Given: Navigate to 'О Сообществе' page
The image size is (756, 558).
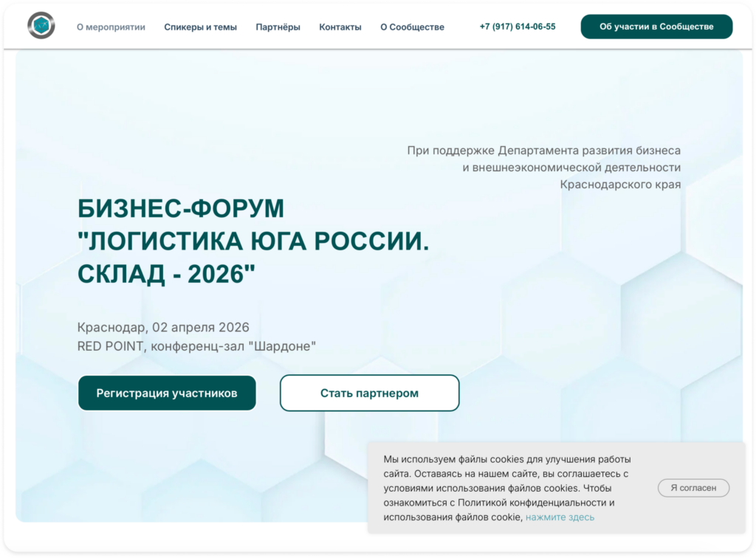Looking at the screenshot, I should (x=412, y=27).
